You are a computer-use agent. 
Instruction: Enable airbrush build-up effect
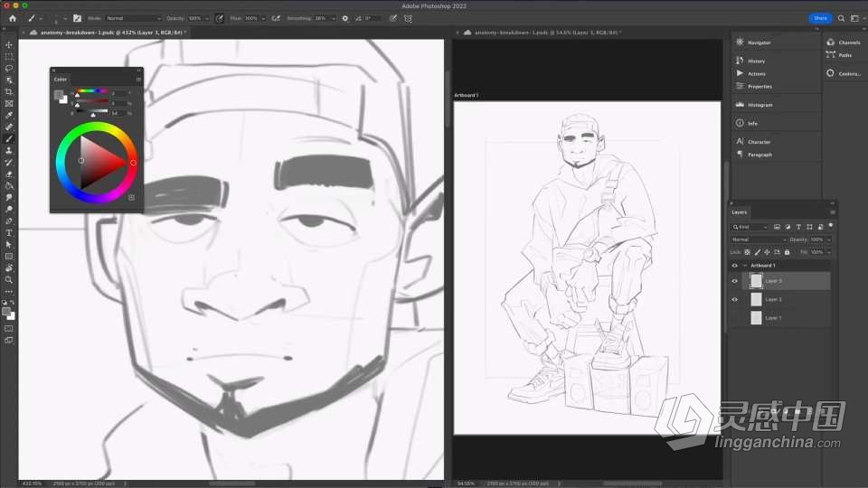click(276, 18)
